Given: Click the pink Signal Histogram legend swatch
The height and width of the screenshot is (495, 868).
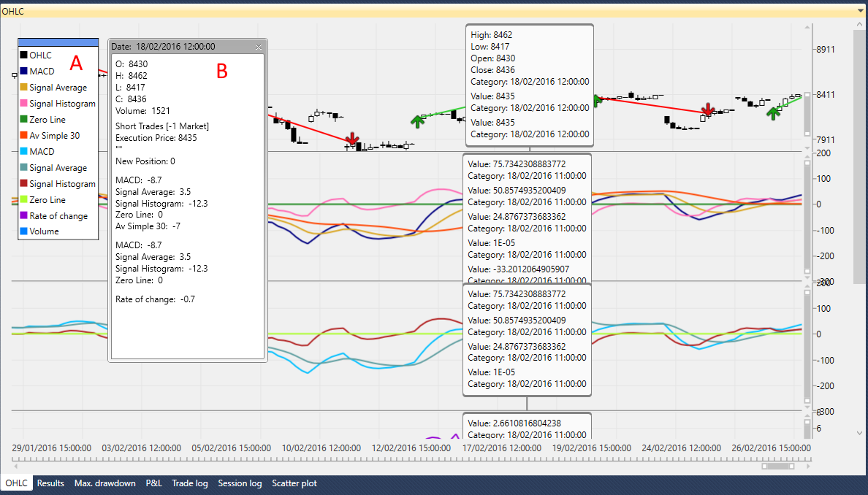Looking at the screenshot, I should (24, 103).
